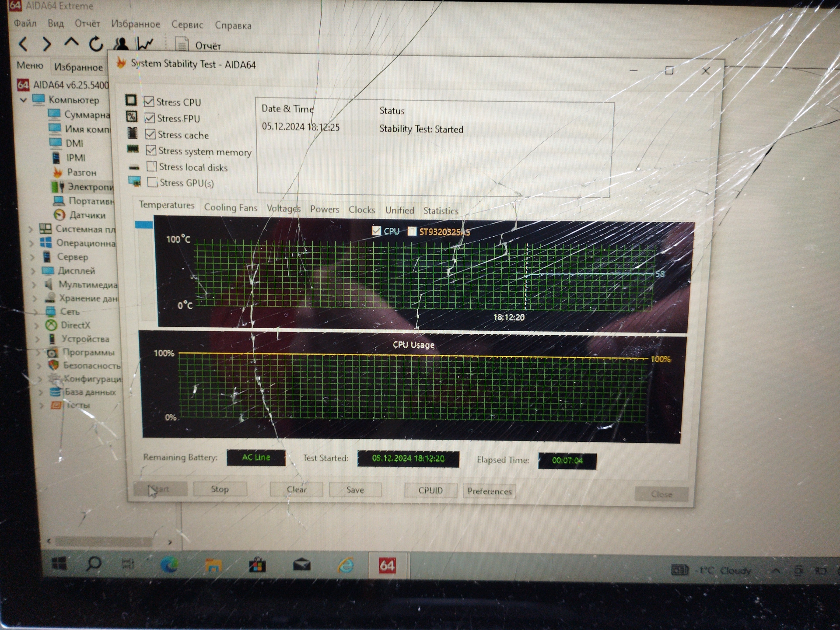
Task: Open the Файл menu
Action: click(x=25, y=23)
